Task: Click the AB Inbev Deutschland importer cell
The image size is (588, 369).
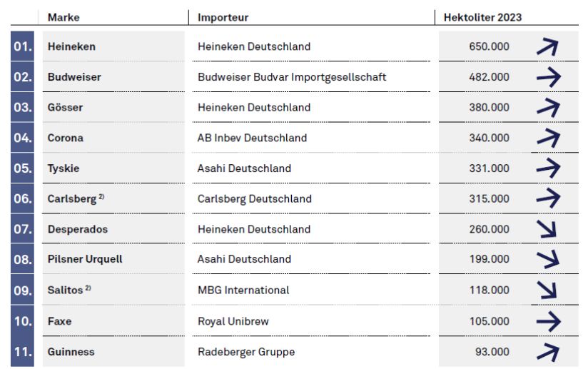Action: (311, 138)
